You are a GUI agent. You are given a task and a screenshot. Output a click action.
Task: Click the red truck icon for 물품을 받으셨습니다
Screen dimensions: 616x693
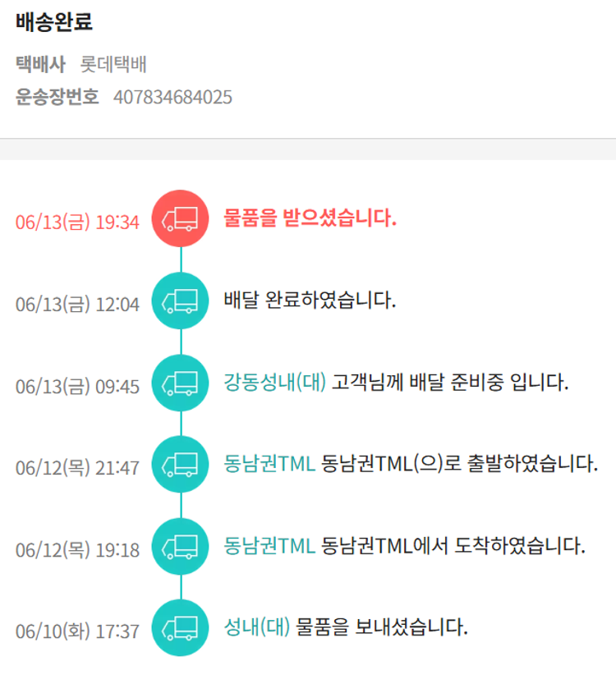[181, 218]
